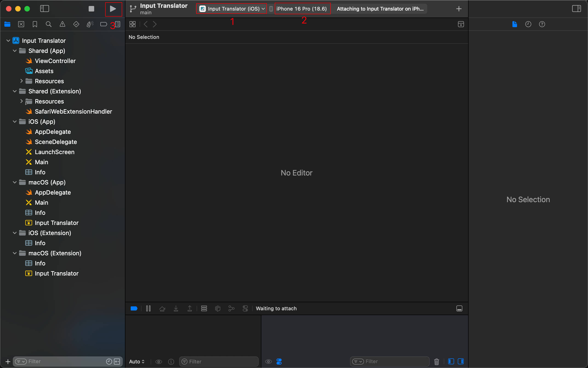Step over in debugger

point(162,308)
